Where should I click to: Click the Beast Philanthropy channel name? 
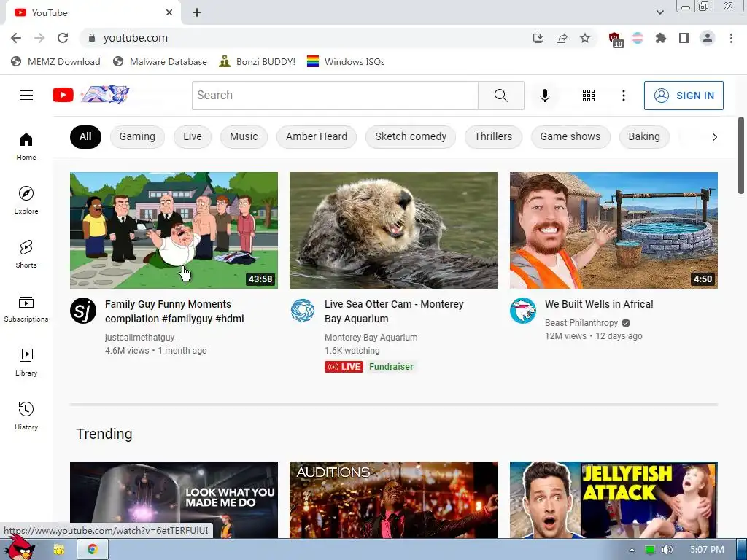(581, 323)
